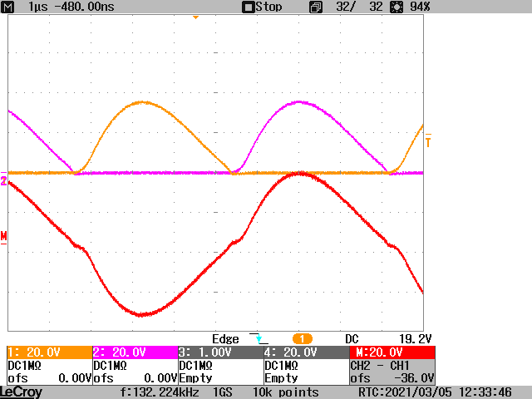Click the Stop acquisition status indicator
Image resolution: width=532 pixels, height=399 pixels.
point(262,7)
